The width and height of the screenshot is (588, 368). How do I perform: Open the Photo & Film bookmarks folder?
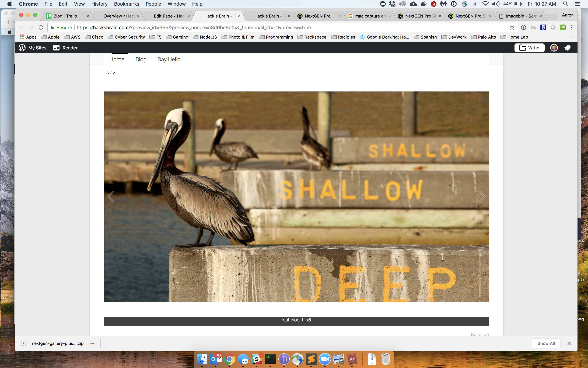(238, 37)
